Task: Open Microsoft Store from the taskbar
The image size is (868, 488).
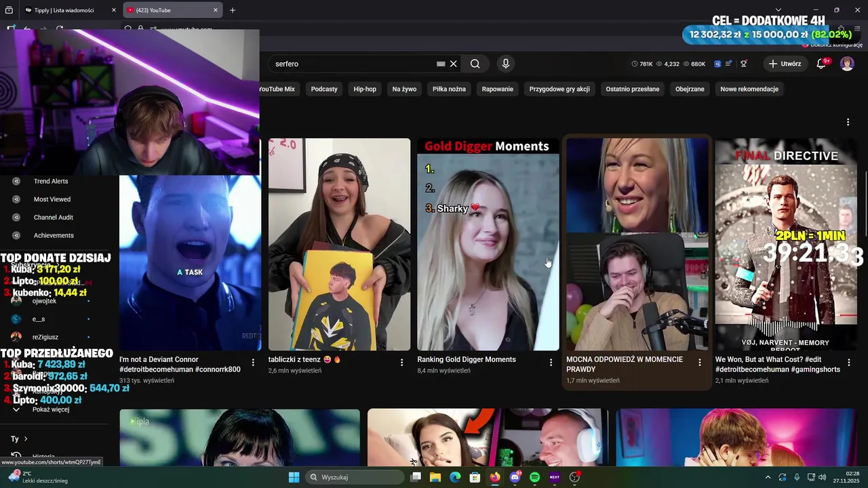Action: [475, 477]
